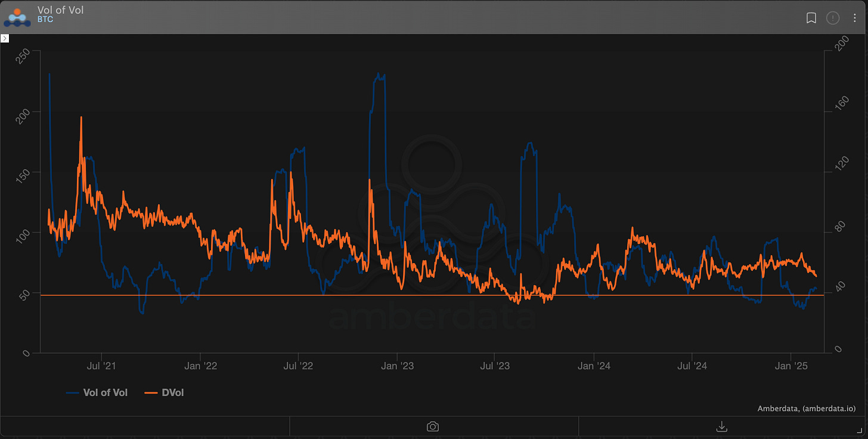Open the three-dot options menu
868x439 pixels.
[854, 18]
